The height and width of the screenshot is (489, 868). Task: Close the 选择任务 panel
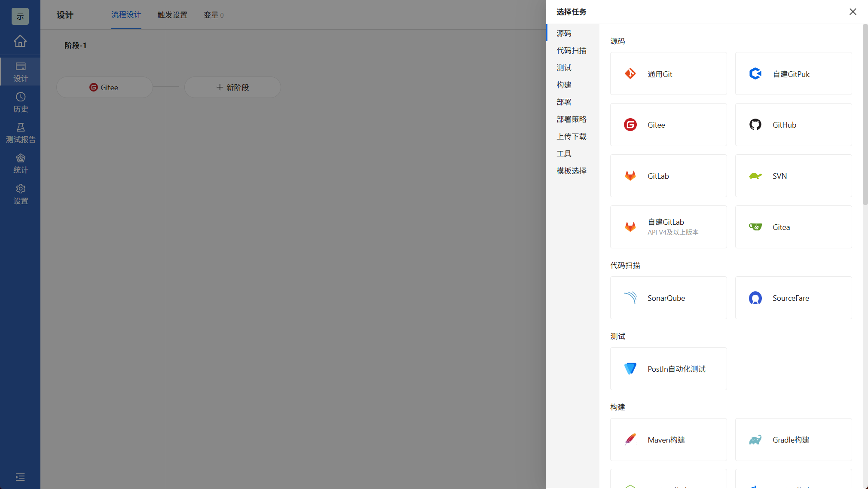point(853,12)
